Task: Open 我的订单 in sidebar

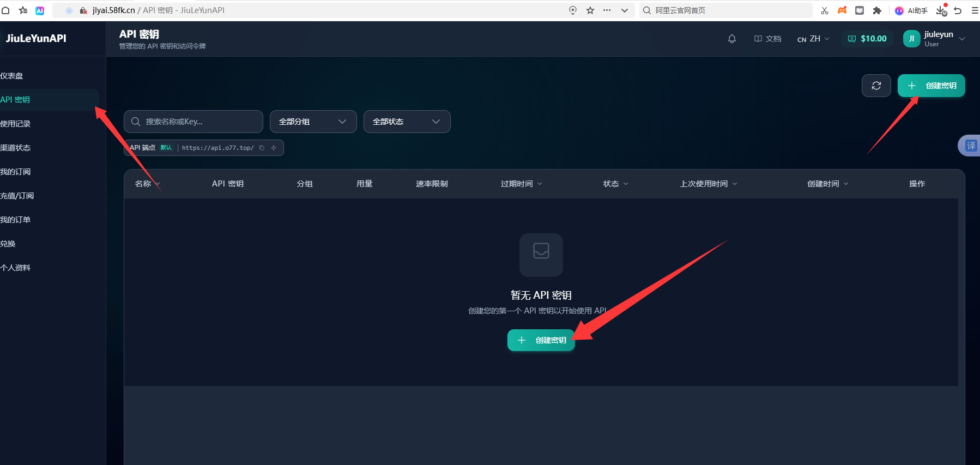Action: point(49,220)
